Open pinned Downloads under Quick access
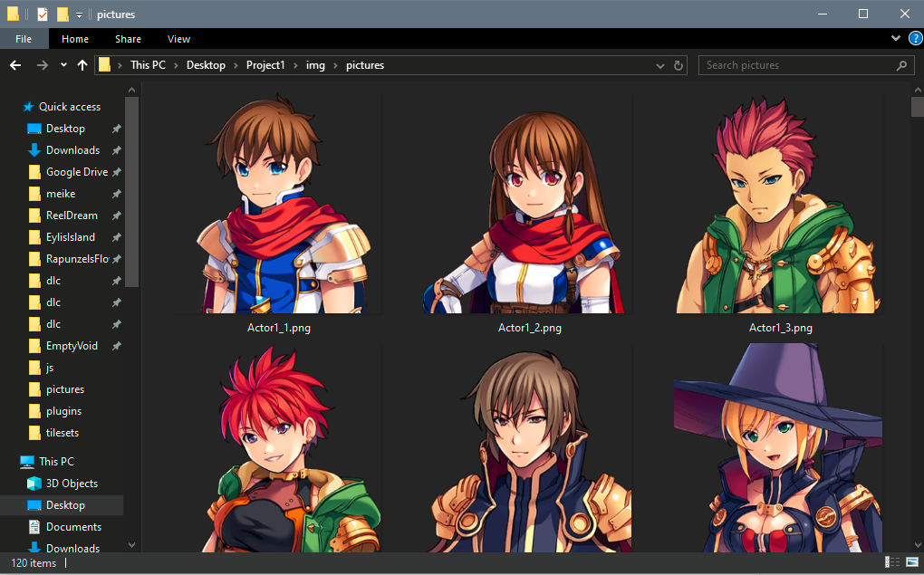The width and height of the screenshot is (924, 575). pos(73,150)
